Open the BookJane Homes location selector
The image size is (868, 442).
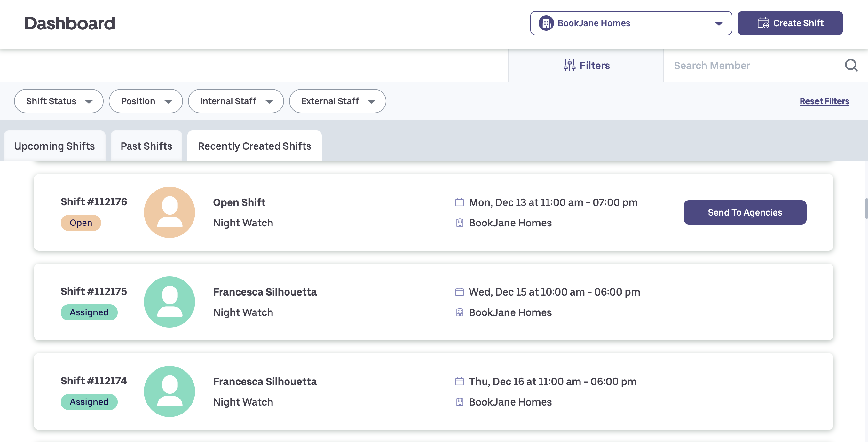pyautogui.click(x=631, y=23)
